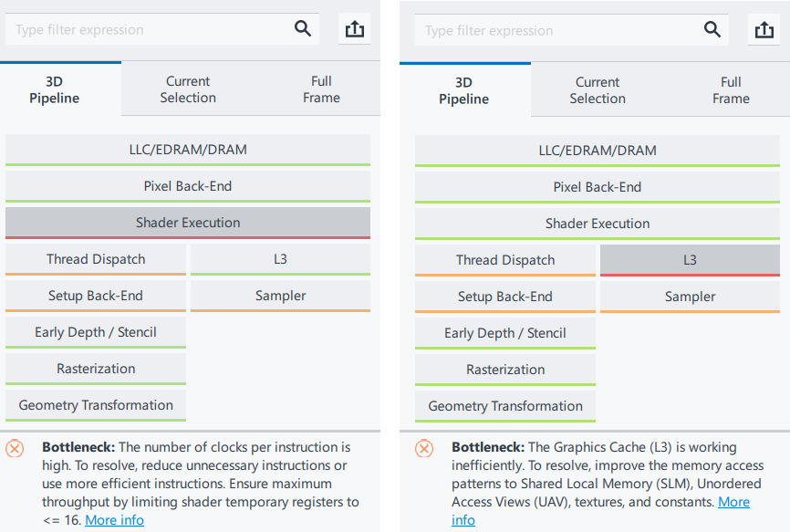The height and width of the screenshot is (532, 790).
Task: Open More info link for clocks-per-instruction bottleneck
Action: (x=114, y=520)
